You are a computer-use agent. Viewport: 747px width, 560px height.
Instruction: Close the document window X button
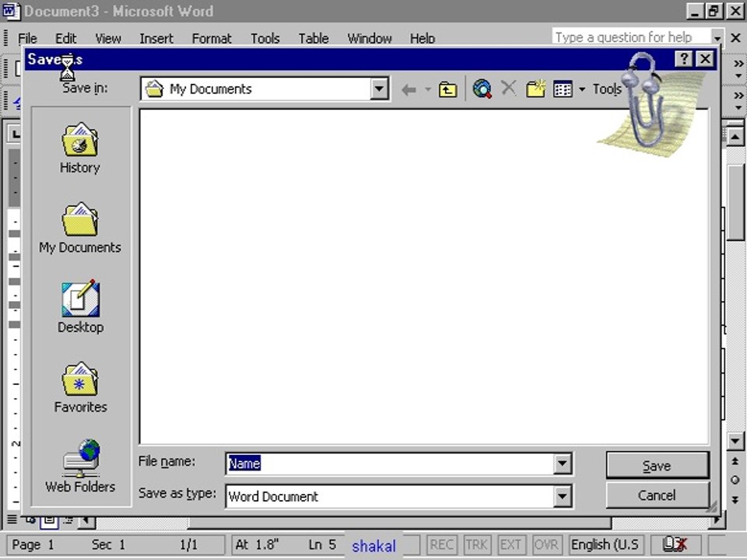(x=735, y=37)
